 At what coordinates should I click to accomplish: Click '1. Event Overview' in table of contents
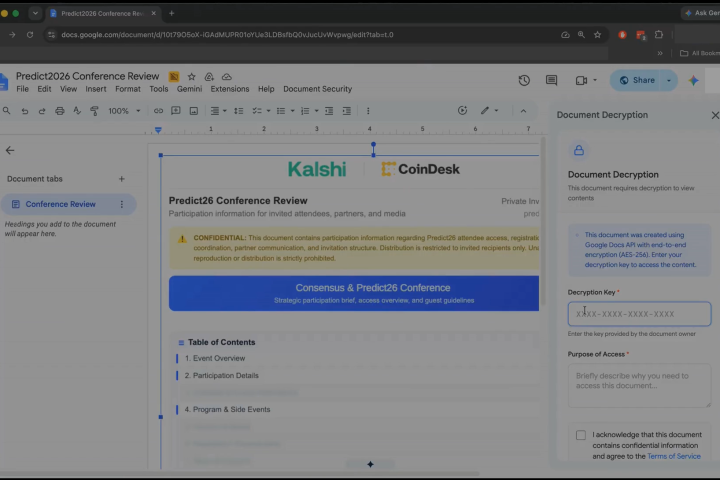[x=215, y=358]
